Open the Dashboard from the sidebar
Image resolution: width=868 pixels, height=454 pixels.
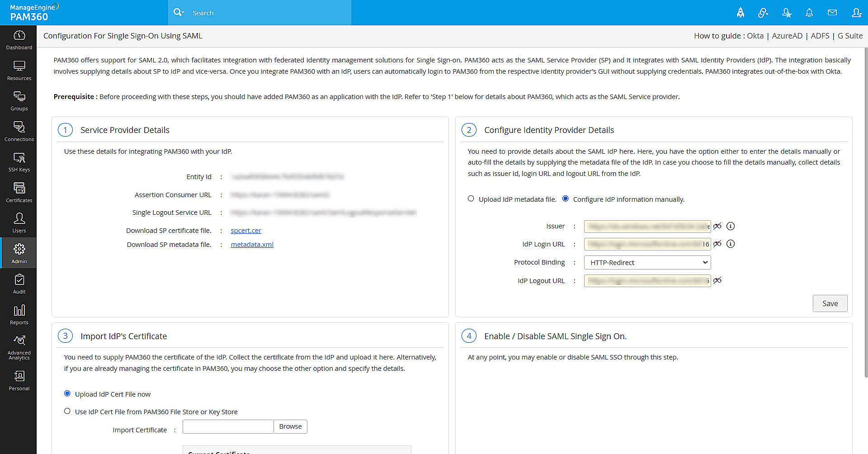(x=19, y=40)
